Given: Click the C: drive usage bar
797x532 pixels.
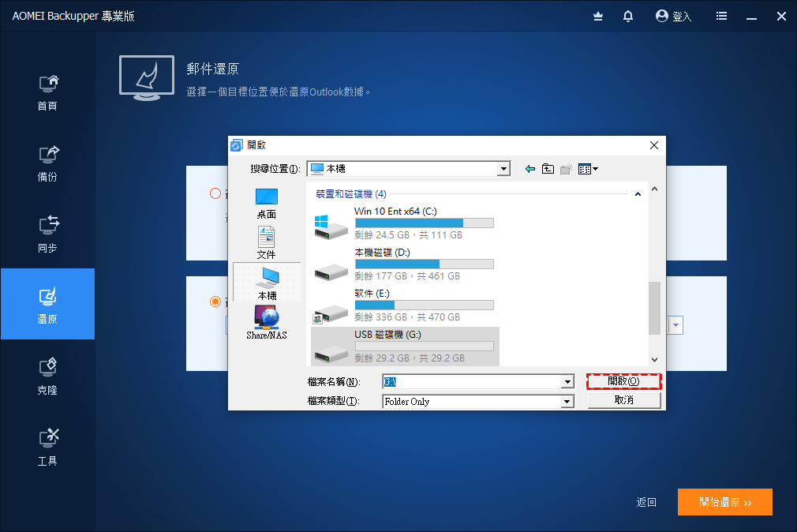Looking at the screenshot, I should [424, 223].
